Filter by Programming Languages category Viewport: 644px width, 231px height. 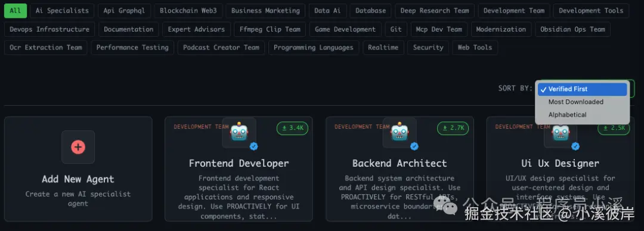(314, 48)
